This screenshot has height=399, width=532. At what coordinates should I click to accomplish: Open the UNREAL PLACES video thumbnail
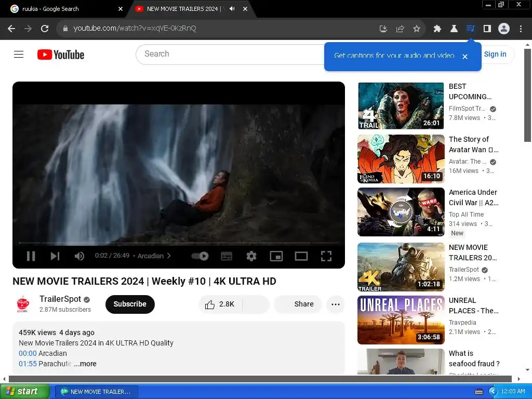click(x=401, y=320)
